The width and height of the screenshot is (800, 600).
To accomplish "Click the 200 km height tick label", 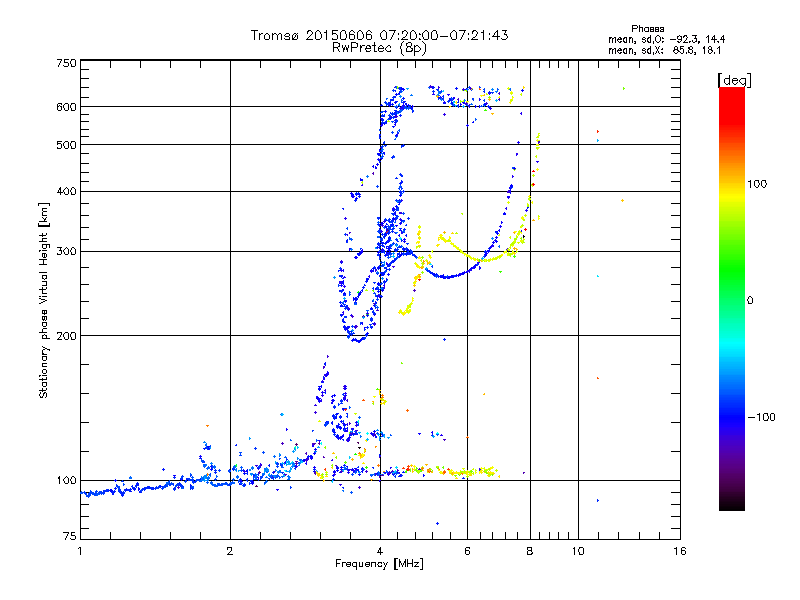I will pos(66,336).
